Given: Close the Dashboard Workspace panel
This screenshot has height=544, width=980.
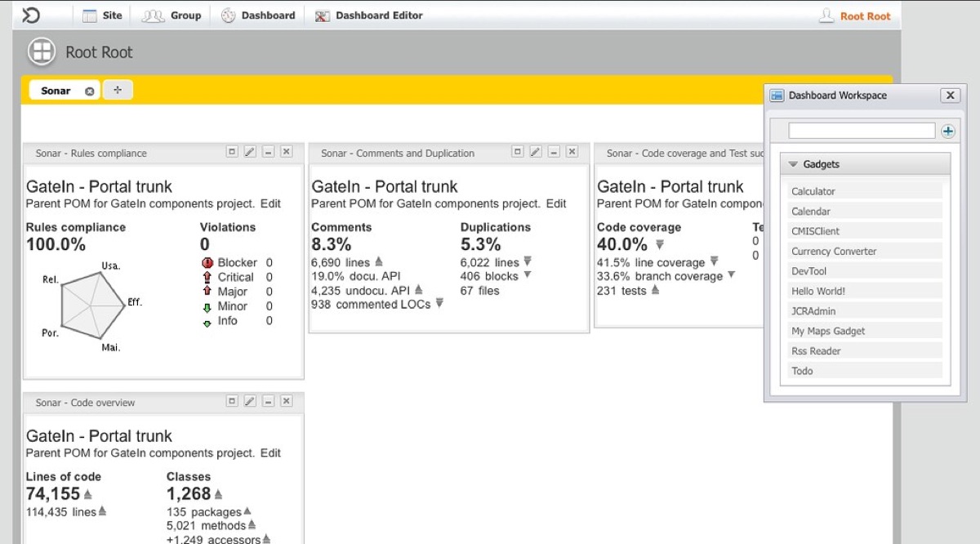Looking at the screenshot, I should pos(950,96).
